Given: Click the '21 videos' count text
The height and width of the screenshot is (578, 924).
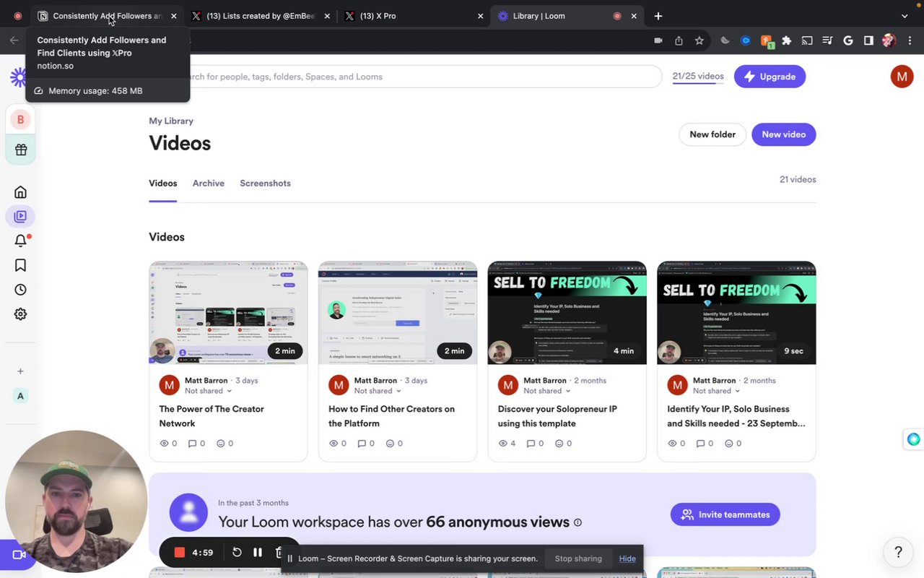Looking at the screenshot, I should coord(798,180).
